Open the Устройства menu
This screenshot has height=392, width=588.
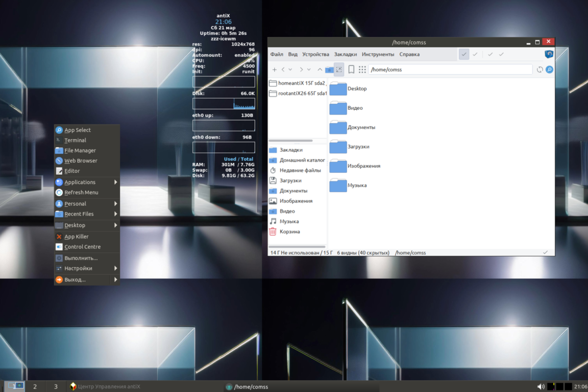316,54
